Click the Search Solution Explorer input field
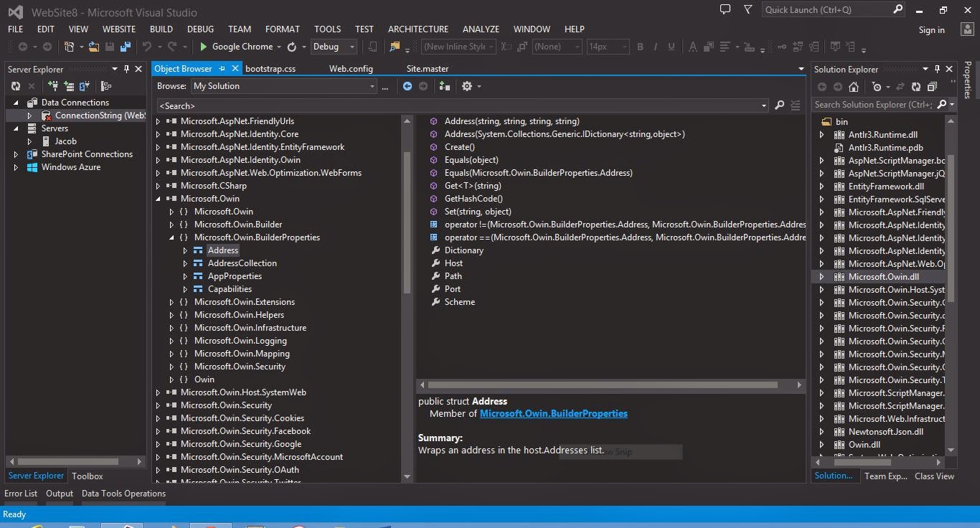 tap(872, 103)
